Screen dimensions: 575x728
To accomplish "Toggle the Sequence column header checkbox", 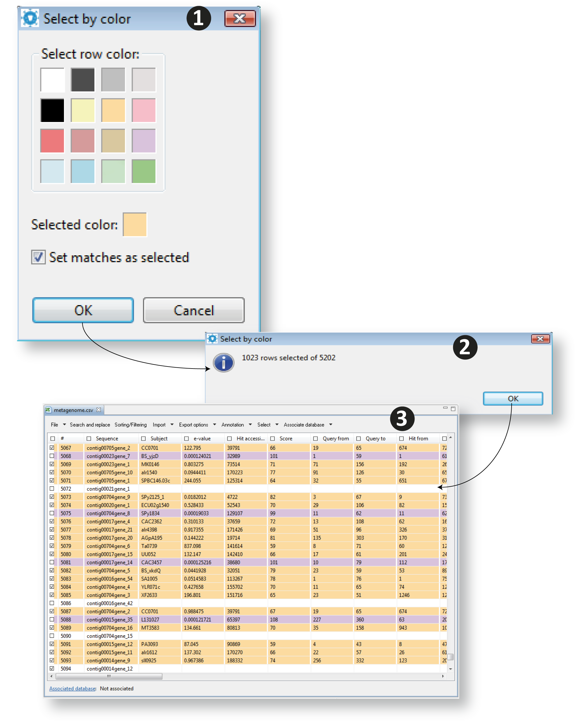I will tap(89, 439).
